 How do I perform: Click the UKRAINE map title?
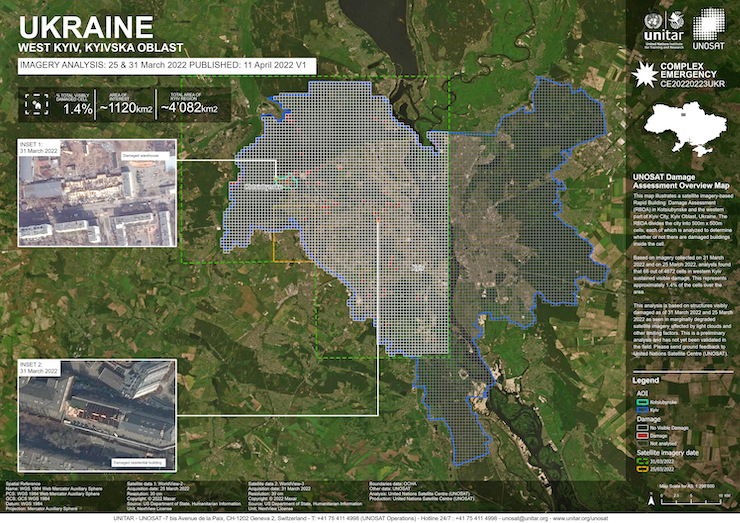pyautogui.click(x=86, y=27)
